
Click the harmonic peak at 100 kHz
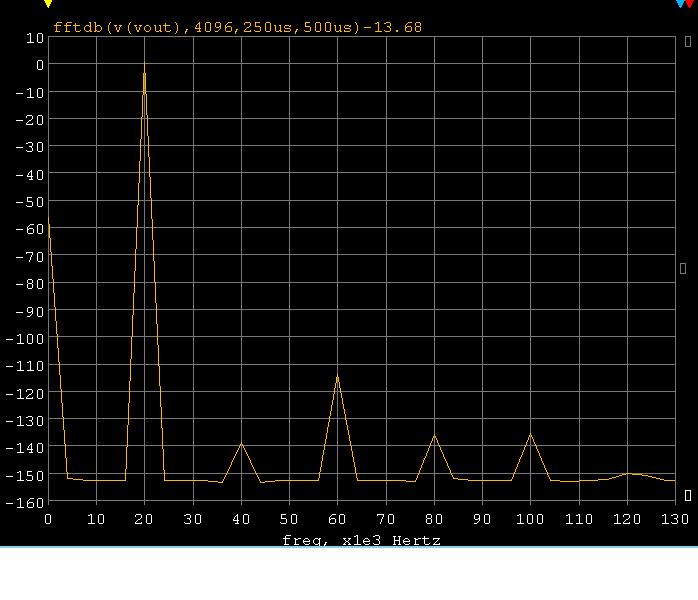click(x=530, y=434)
